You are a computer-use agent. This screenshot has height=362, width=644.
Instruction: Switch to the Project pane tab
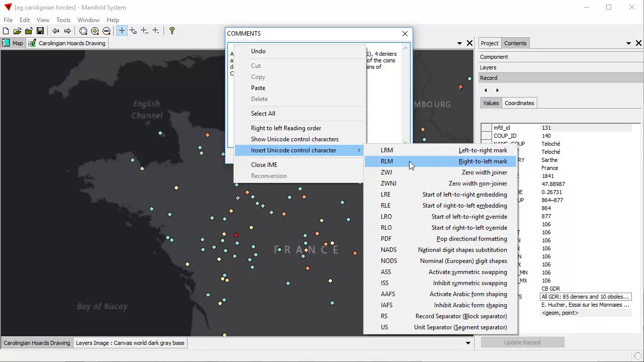coord(490,43)
